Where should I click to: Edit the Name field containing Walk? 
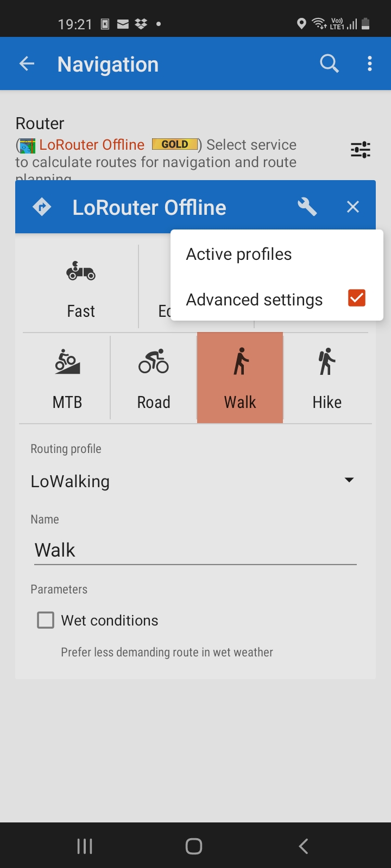point(195,550)
